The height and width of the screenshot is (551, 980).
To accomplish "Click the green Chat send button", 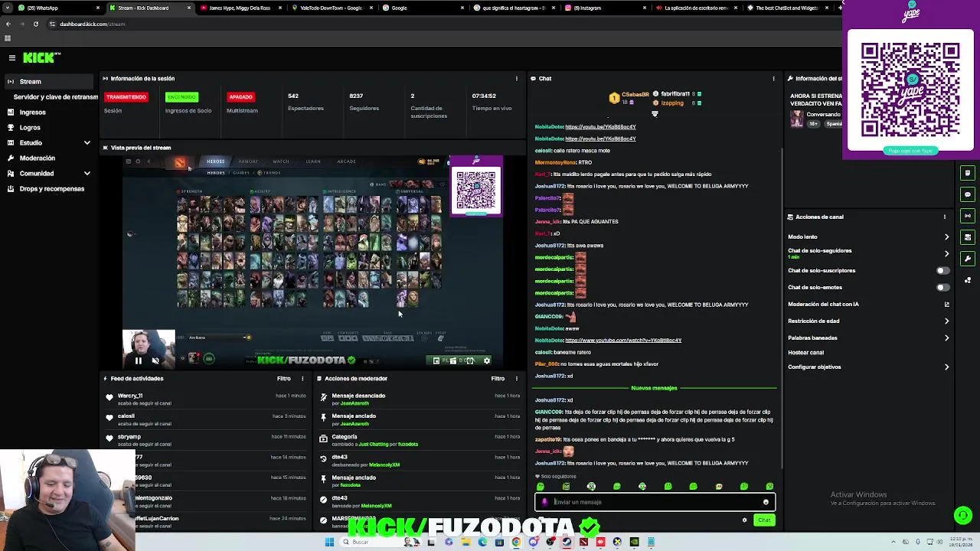I will pos(764,520).
